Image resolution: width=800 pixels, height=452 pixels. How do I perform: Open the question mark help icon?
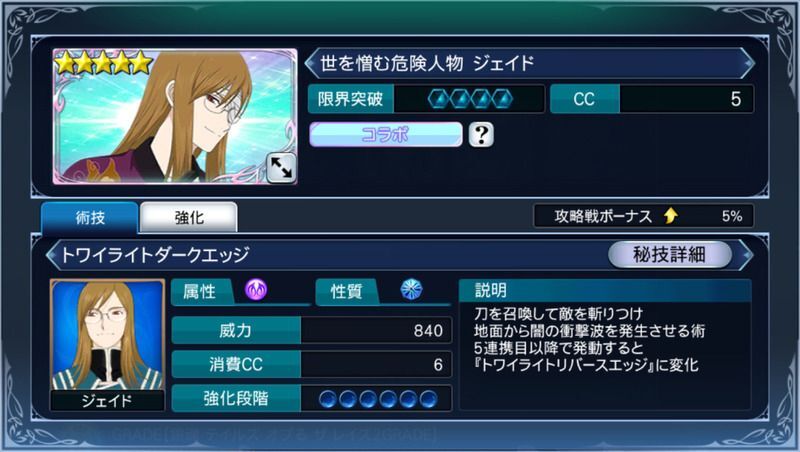(x=481, y=135)
